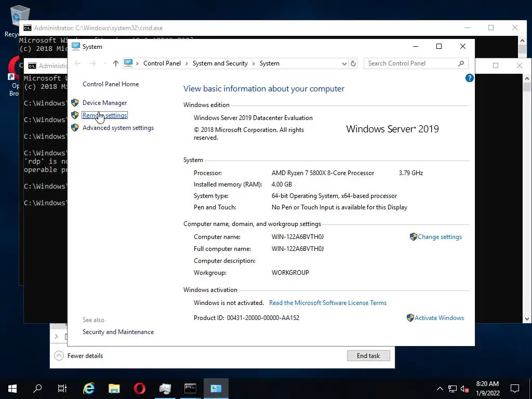This screenshot has height=399, width=532.
Task: Refresh the System page
Action: pyautogui.click(x=353, y=63)
